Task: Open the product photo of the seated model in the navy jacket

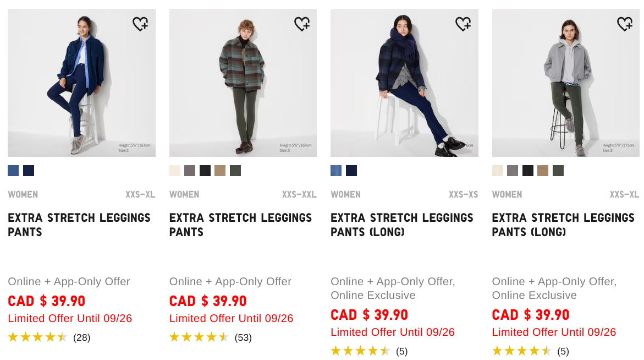Action: coord(81,83)
